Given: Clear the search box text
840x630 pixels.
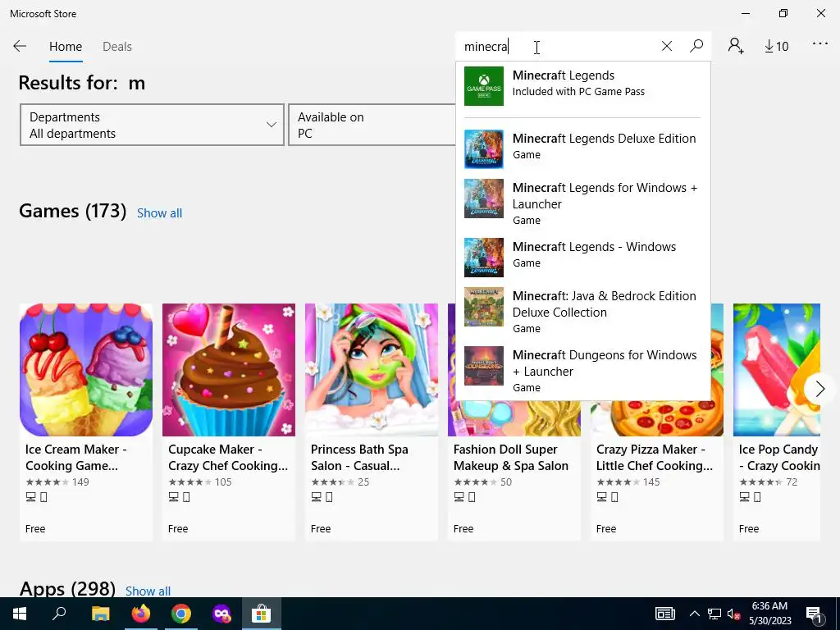Looking at the screenshot, I should pyautogui.click(x=666, y=46).
